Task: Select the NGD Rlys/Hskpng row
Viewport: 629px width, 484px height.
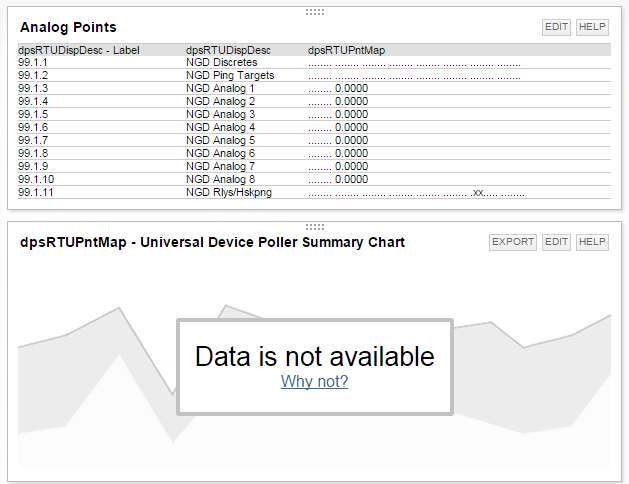Action: (314, 192)
